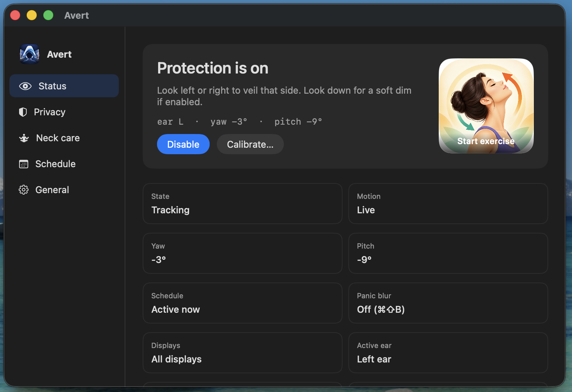Click the State Tracking card
Image resolution: width=572 pixels, height=392 pixels.
pyautogui.click(x=242, y=204)
